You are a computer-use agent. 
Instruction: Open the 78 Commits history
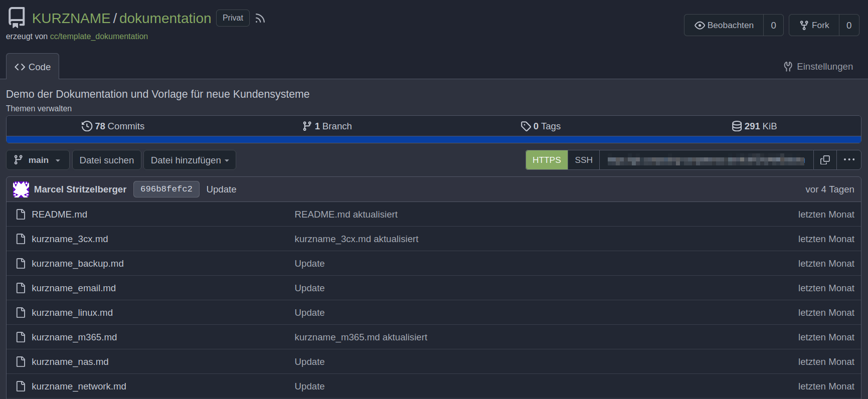tap(113, 126)
